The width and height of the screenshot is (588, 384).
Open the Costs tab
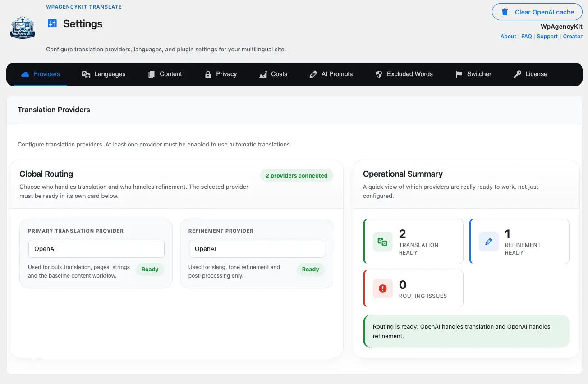273,74
